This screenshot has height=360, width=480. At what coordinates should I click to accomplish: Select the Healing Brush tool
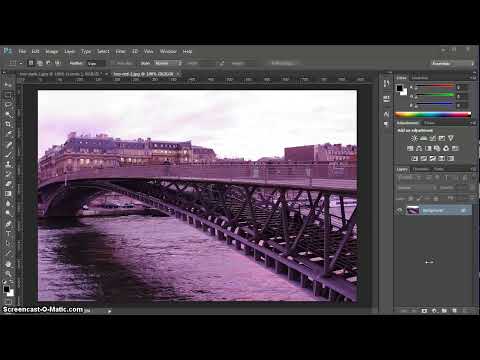pos(8,145)
